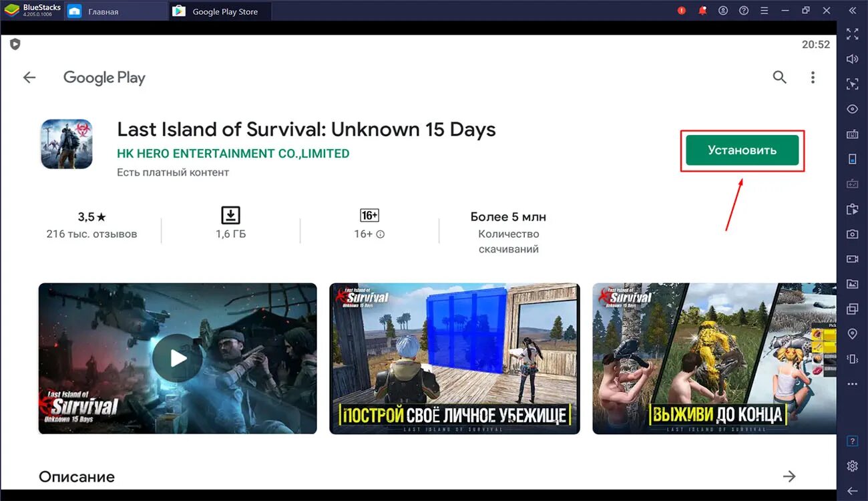Collapse the sidebar with double chevron
868x501 pixels.
coord(852,11)
